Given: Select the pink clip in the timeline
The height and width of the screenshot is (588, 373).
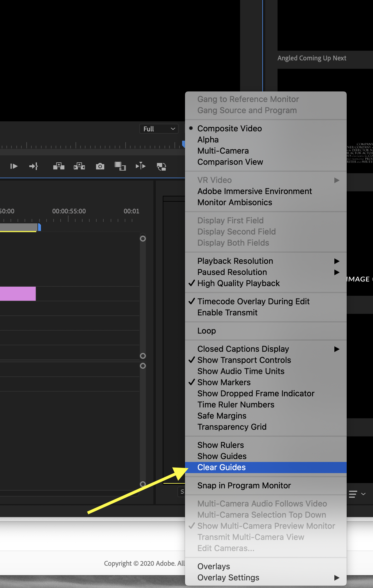Looking at the screenshot, I should pos(18,294).
